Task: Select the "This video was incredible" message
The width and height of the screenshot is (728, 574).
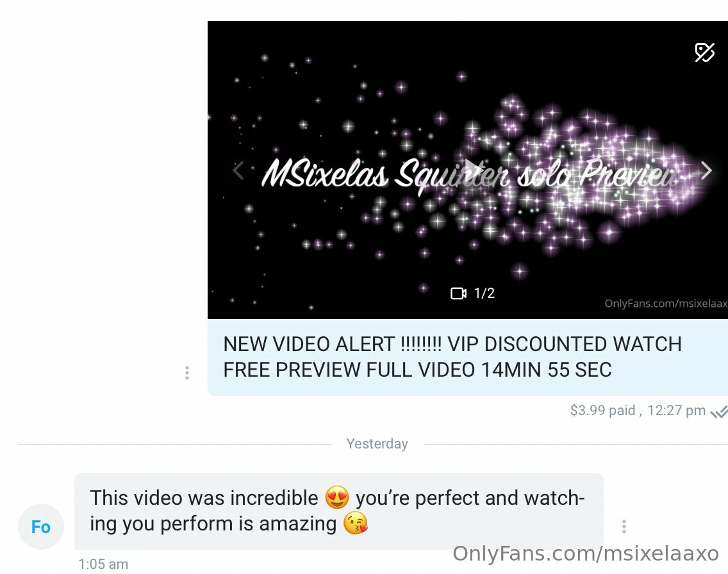Action: coord(339,511)
